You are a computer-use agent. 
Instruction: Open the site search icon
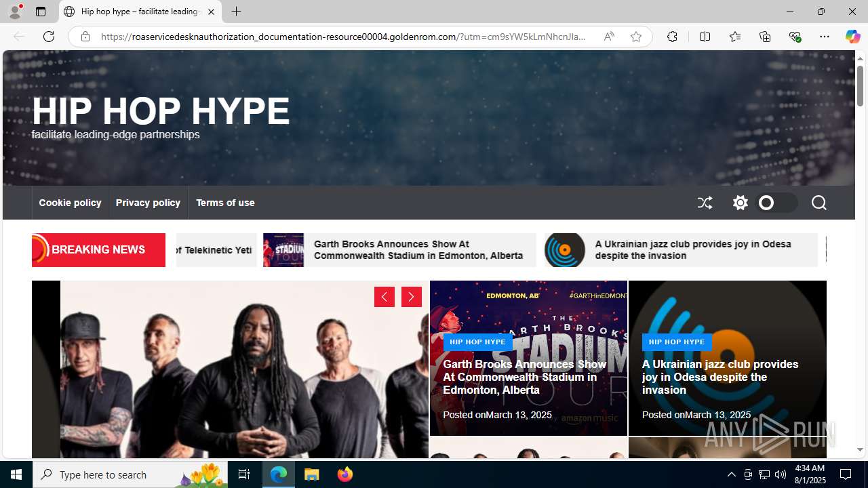pyautogui.click(x=818, y=203)
